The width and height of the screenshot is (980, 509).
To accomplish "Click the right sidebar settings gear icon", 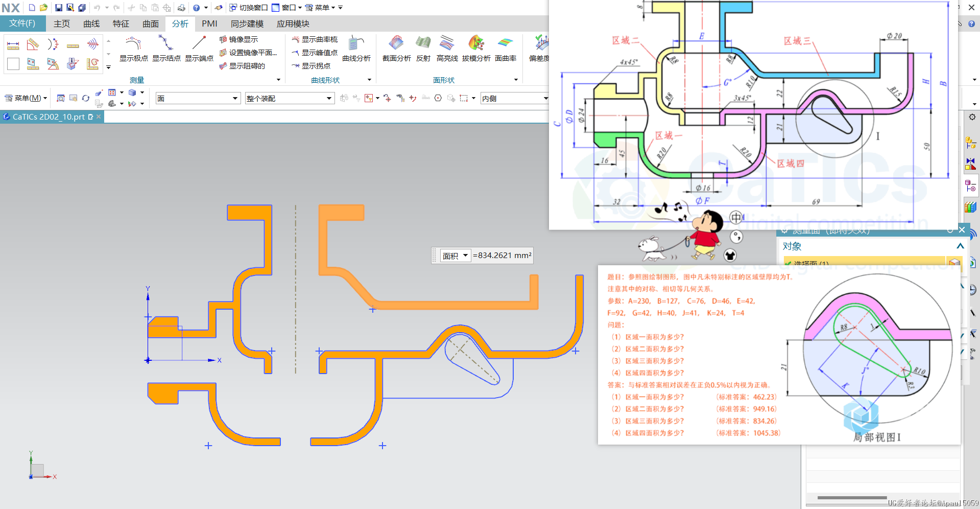I will 972,117.
